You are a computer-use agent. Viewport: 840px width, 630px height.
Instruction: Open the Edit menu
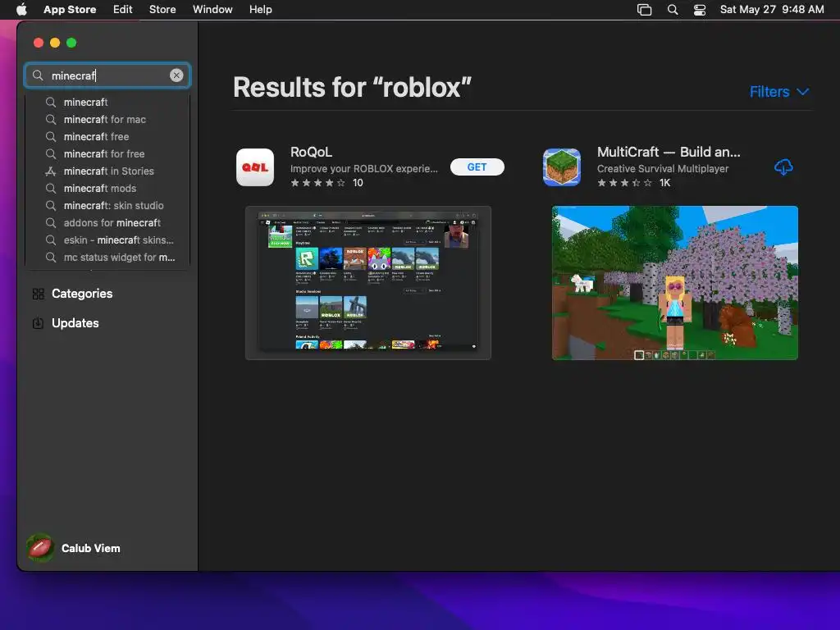point(123,9)
